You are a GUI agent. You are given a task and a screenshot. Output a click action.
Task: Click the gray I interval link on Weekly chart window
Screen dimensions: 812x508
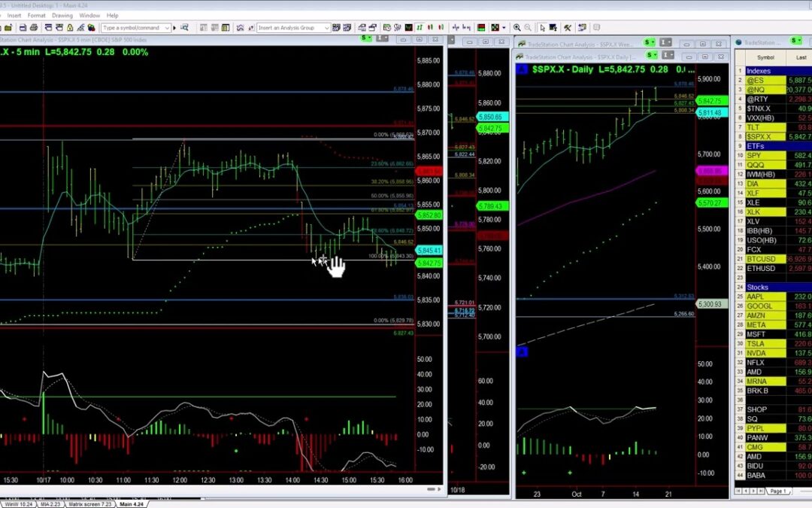point(665,42)
